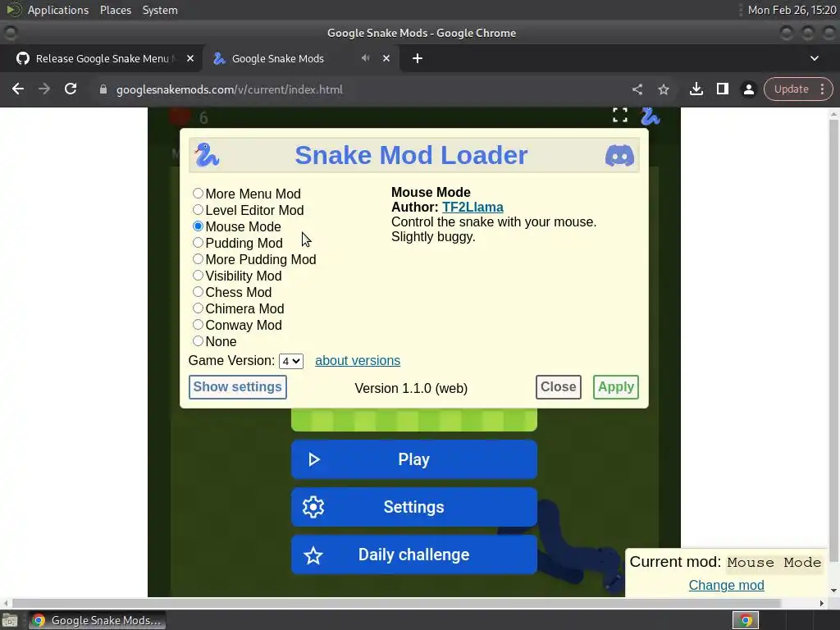The width and height of the screenshot is (840, 630).
Task: Toggle fullscreen icon above the game
Action: click(x=620, y=115)
